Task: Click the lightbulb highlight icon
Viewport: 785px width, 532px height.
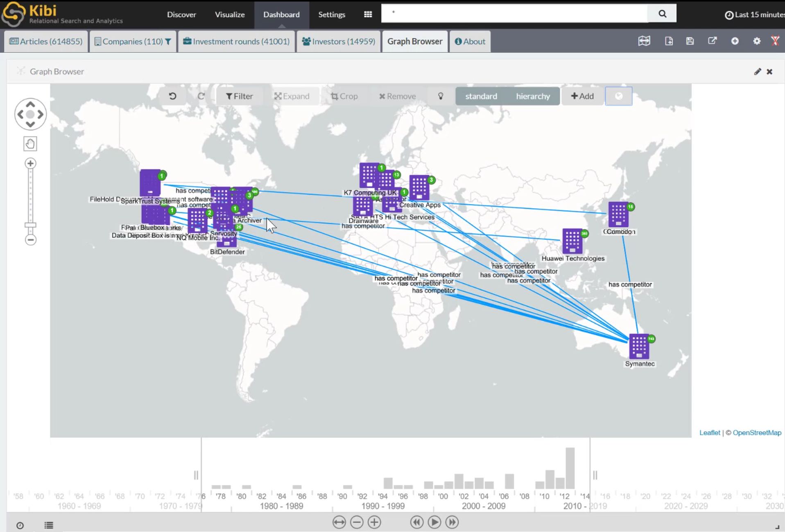Action: pyautogui.click(x=441, y=96)
